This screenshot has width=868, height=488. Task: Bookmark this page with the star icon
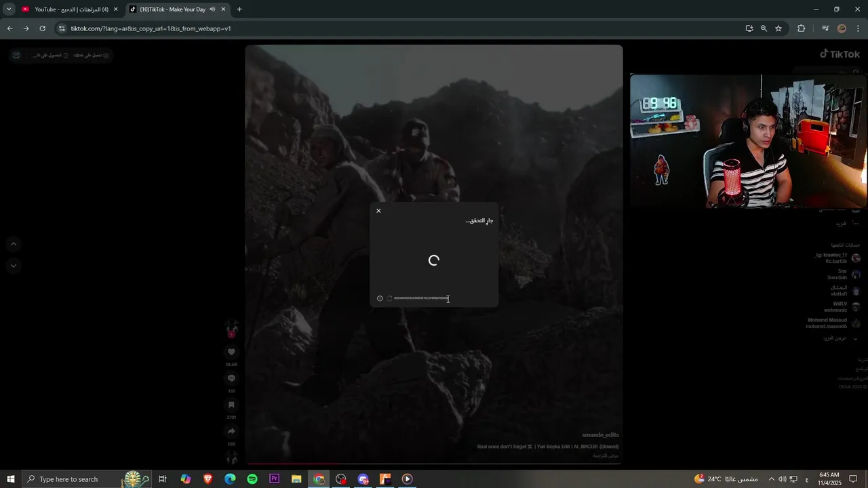point(778,28)
